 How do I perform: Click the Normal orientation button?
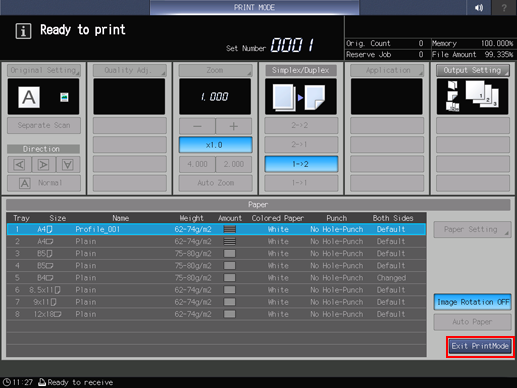[44, 183]
